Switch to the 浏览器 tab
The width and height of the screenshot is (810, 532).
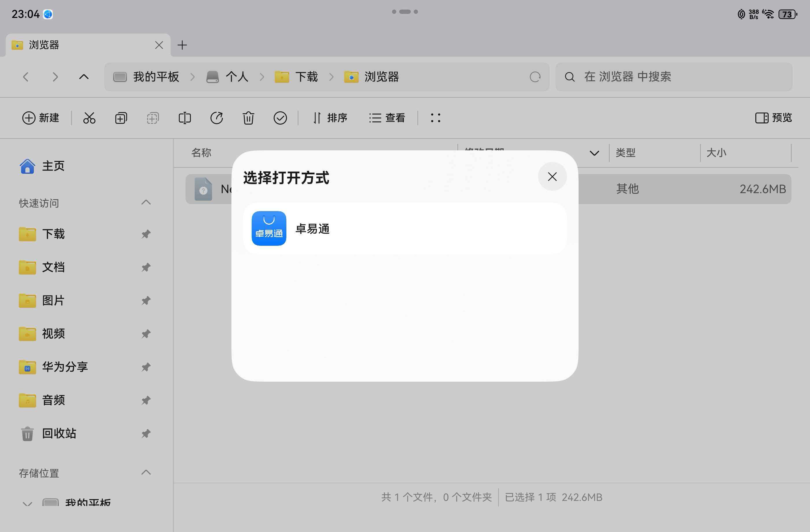[44, 45]
